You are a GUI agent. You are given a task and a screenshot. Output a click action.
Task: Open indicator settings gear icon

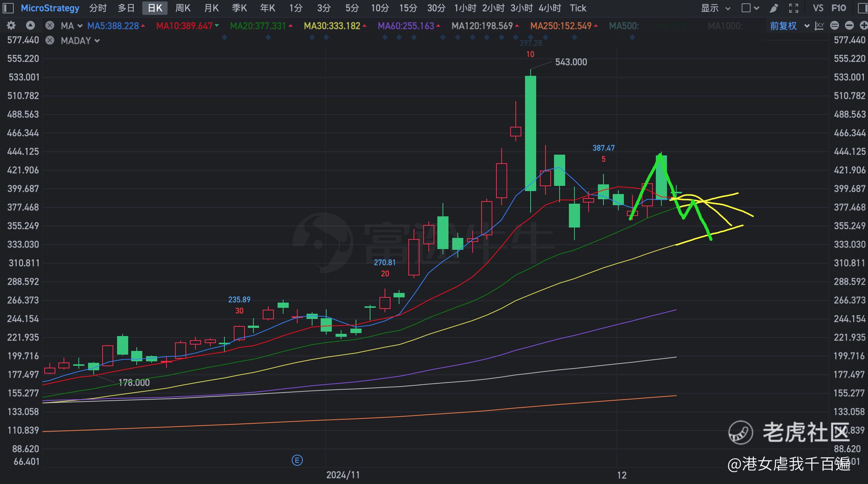click(11, 26)
